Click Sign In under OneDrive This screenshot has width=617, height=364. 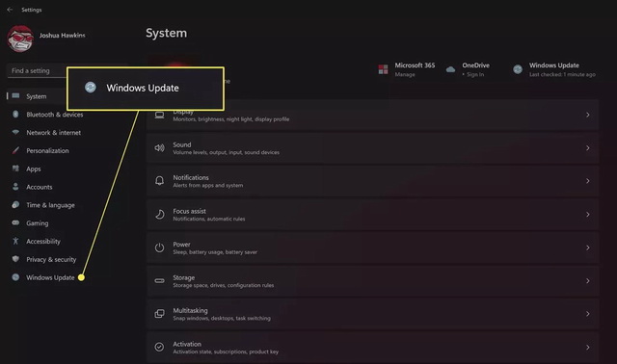pos(475,74)
